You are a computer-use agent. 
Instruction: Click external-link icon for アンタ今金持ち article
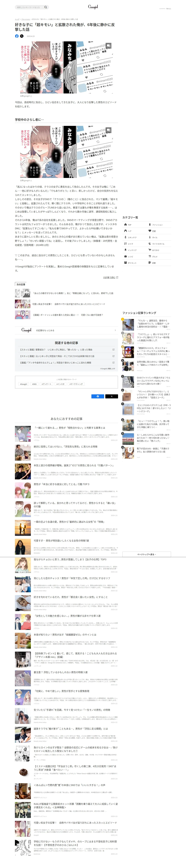113,363
